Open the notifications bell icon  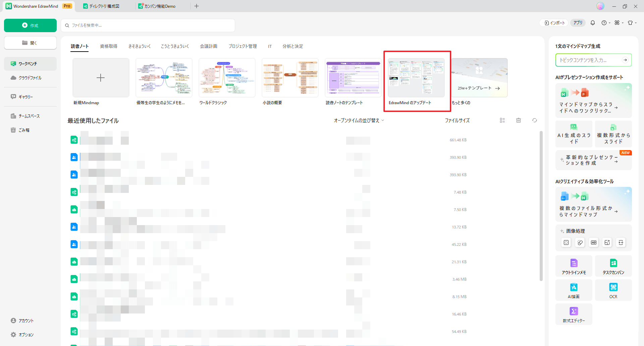[x=593, y=23]
